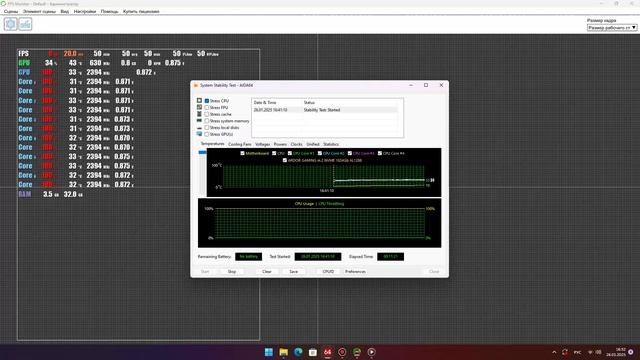Launch Microsoft Edge from the taskbar
The width and height of the screenshot is (640, 360).
298,352
